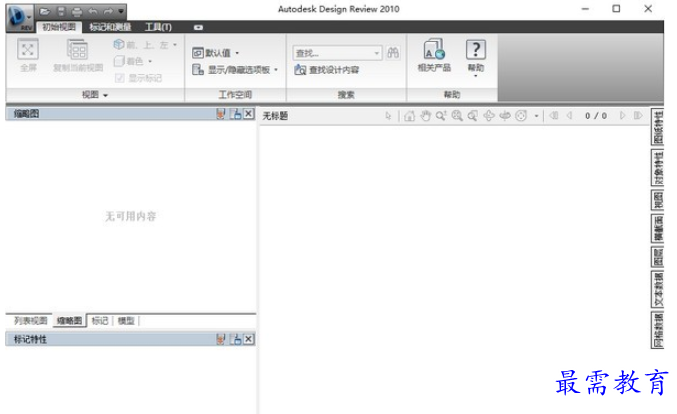Screen dimensions: 677x414
Task: Click the Home view icon in canvas toolbar
Action: [409, 116]
